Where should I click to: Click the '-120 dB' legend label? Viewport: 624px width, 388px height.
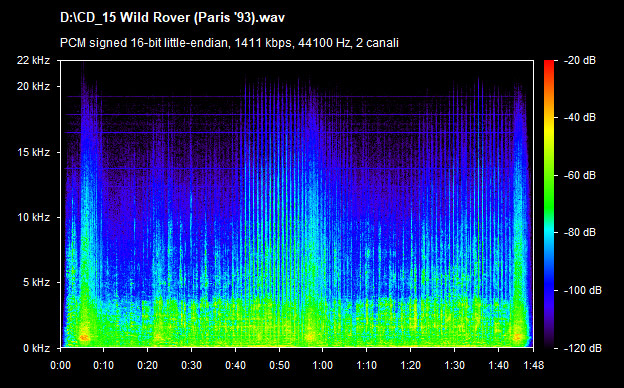pos(583,348)
